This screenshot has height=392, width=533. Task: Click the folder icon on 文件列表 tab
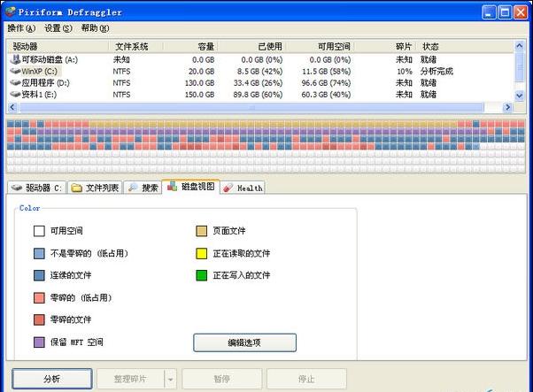[x=77, y=188]
